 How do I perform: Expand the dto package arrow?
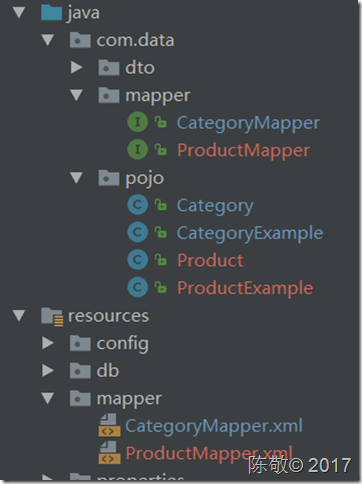point(77,68)
